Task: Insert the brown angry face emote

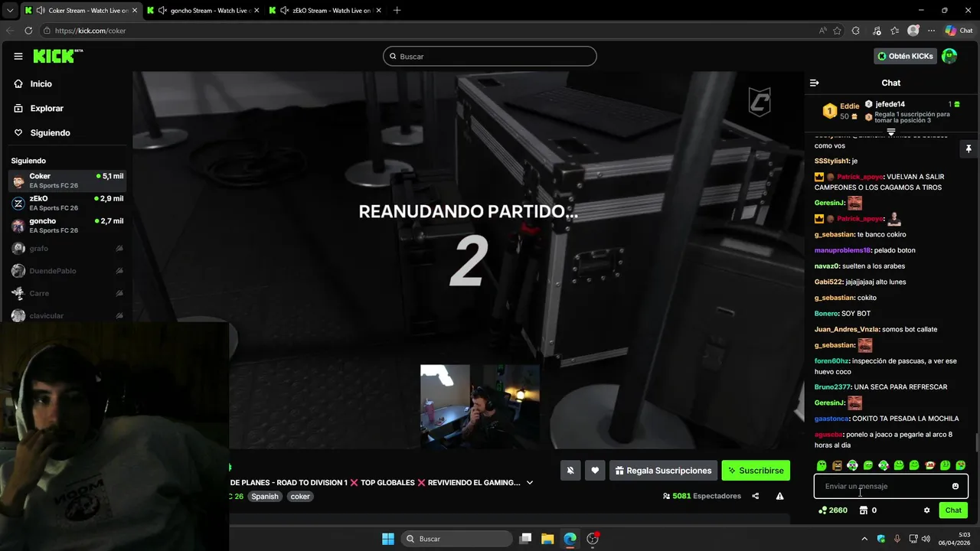Action: [x=837, y=465]
